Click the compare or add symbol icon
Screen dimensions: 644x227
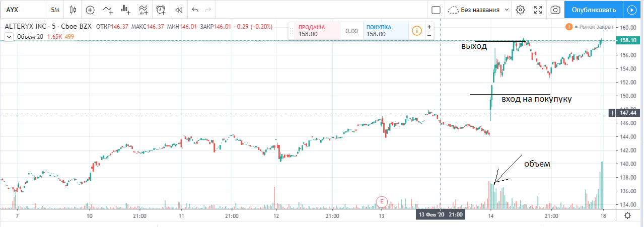pos(90,10)
